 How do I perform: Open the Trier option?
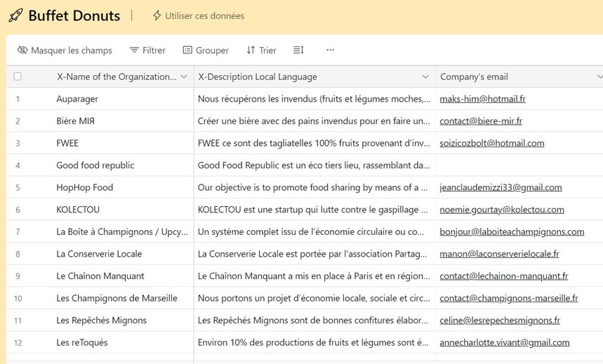pos(261,50)
